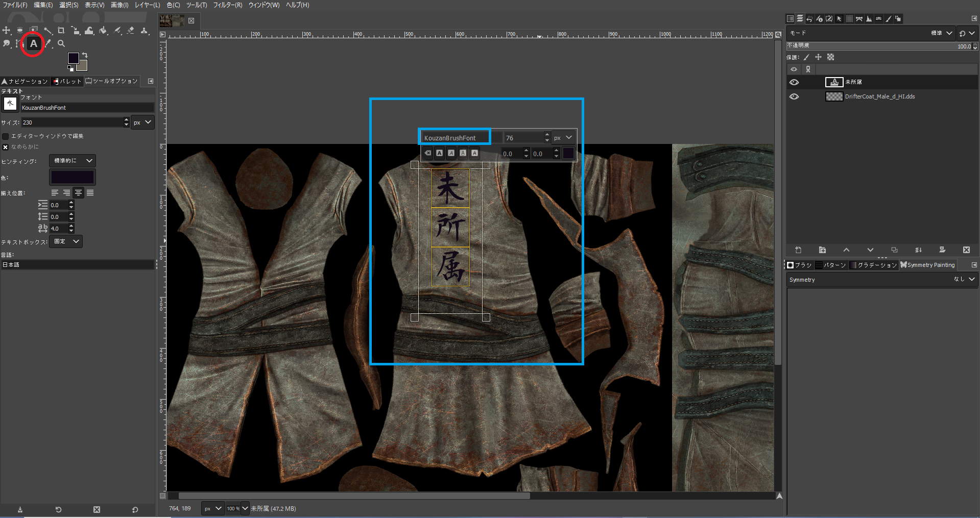Toggle lock pixels protection
The height and width of the screenshot is (518, 980).
(x=806, y=57)
